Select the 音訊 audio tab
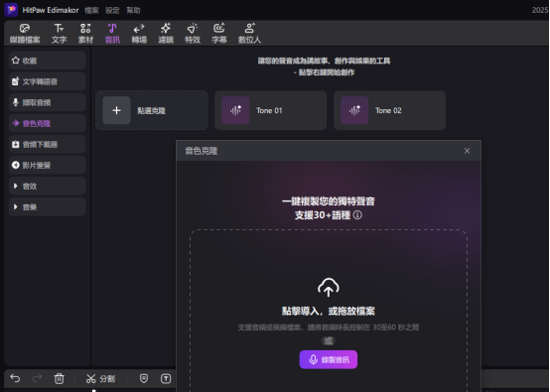Viewport: 550px width, 392px height. [x=112, y=34]
